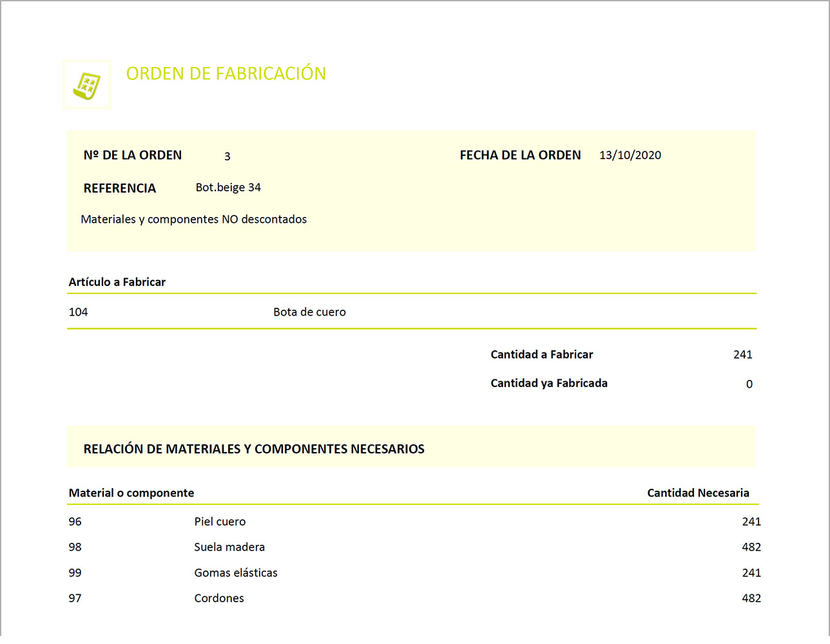Click the 'Cantidad Necesaria' column header
The width and height of the screenshot is (830, 644).
tap(698, 493)
